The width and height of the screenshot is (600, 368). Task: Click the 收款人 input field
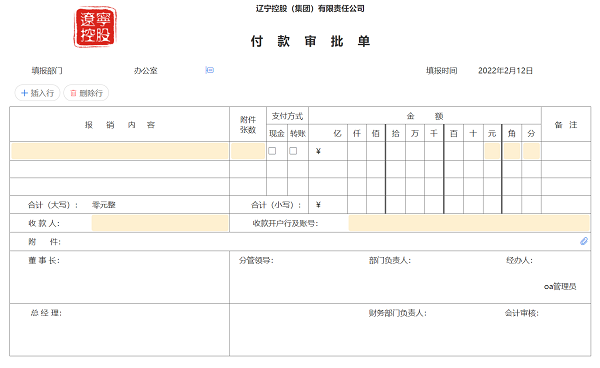tap(160, 223)
